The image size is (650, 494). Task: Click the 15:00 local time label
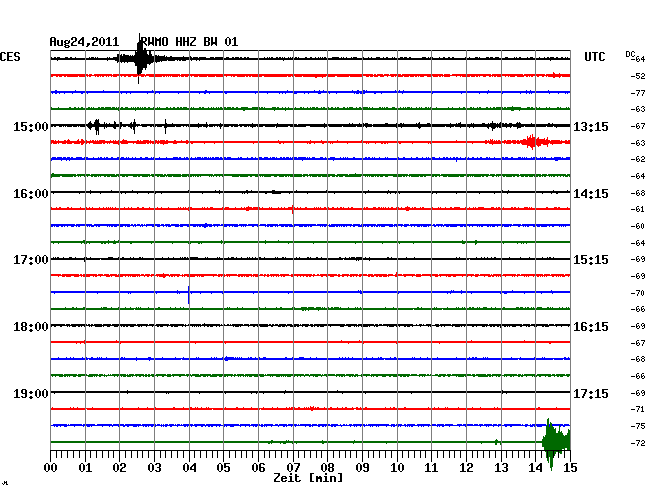point(31,126)
